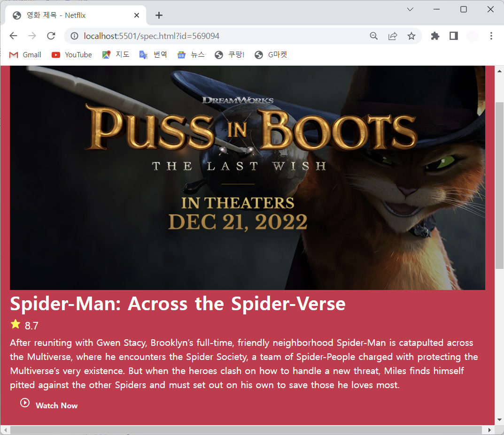Minimize the browser window
Screen dimensions: 504x435
click(436, 9)
